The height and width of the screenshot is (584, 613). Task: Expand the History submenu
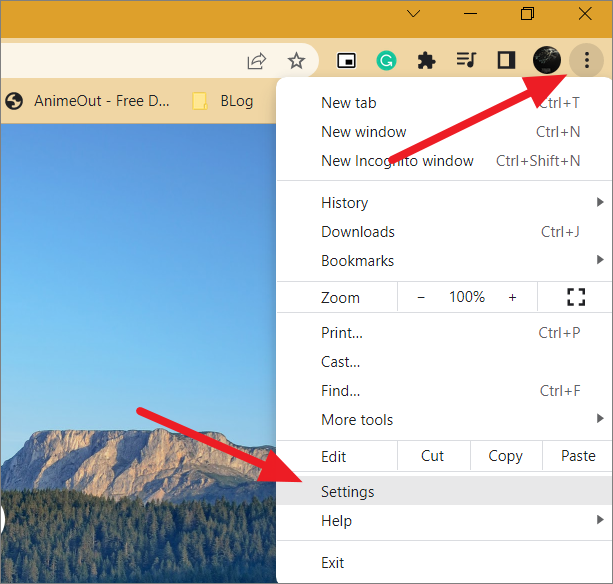tap(444, 203)
